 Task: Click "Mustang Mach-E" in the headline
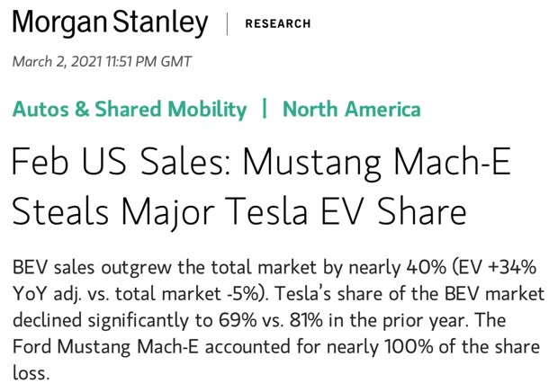click(x=371, y=166)
